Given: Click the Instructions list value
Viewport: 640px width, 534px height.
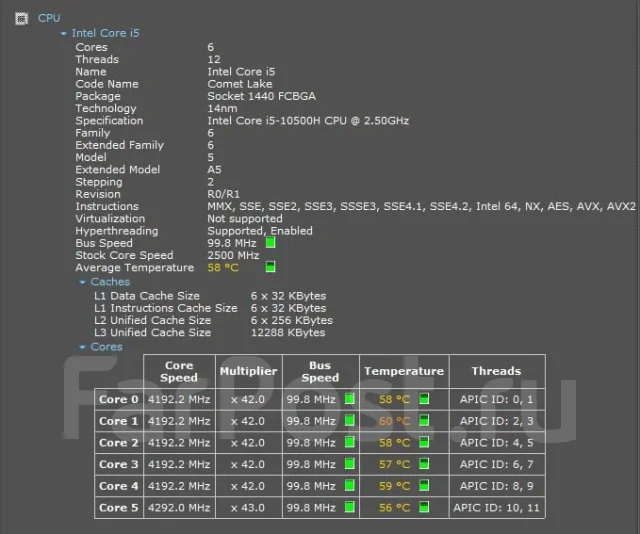Looking at the screenshot, I should (421, 207).
